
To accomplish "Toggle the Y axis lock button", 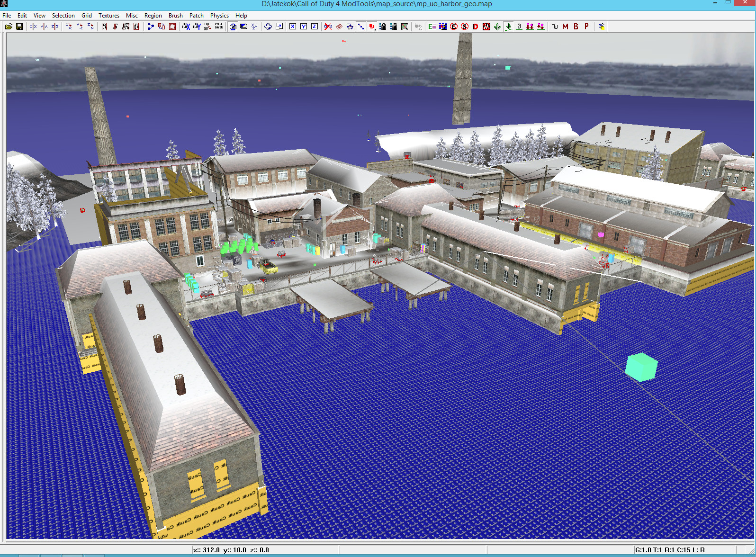I will [304, 27].
